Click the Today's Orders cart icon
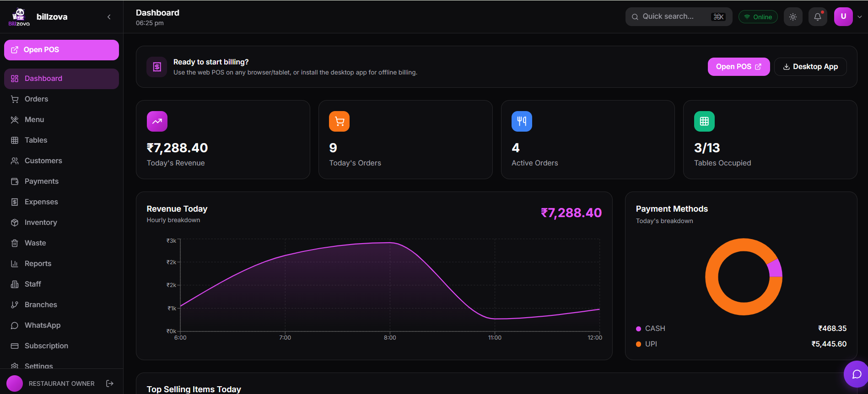Viewport: 868px width, 394px height. click(x=339, y=122)
